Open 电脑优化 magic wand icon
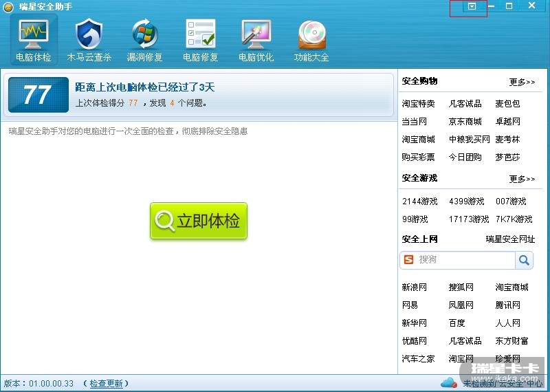This screenshot has width=550, height=392. pos(256,34)
